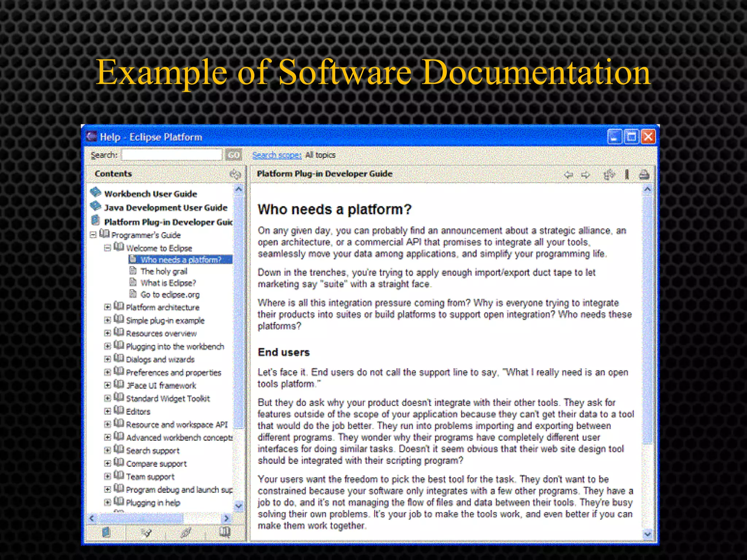
Task: Click the Eclipse icon in title bar
Action: 92,137
